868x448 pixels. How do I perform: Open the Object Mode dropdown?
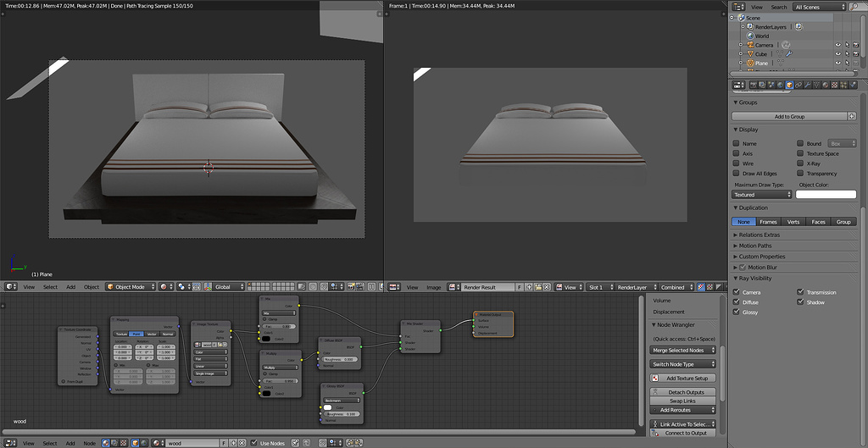click(x=131, y=287)
